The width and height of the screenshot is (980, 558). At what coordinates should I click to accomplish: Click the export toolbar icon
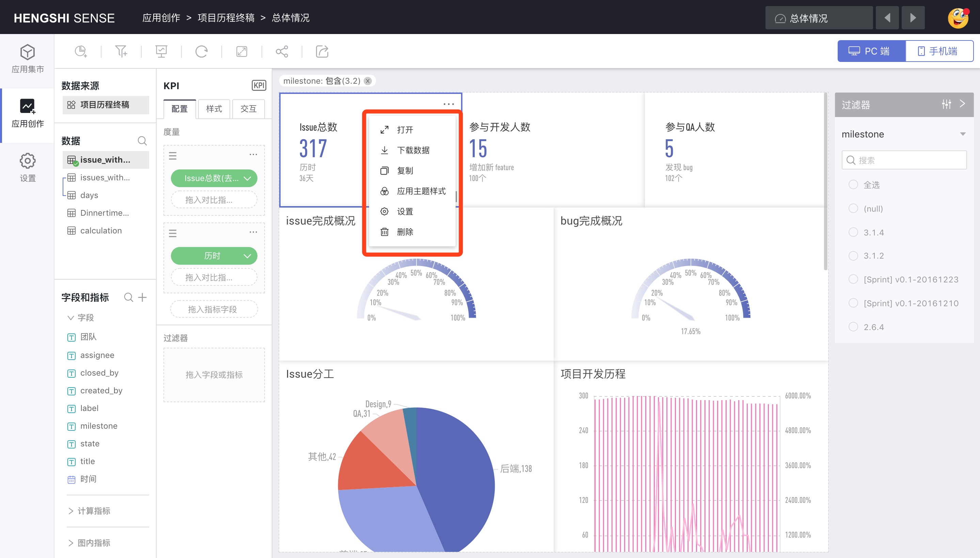(x=322, y=51)
